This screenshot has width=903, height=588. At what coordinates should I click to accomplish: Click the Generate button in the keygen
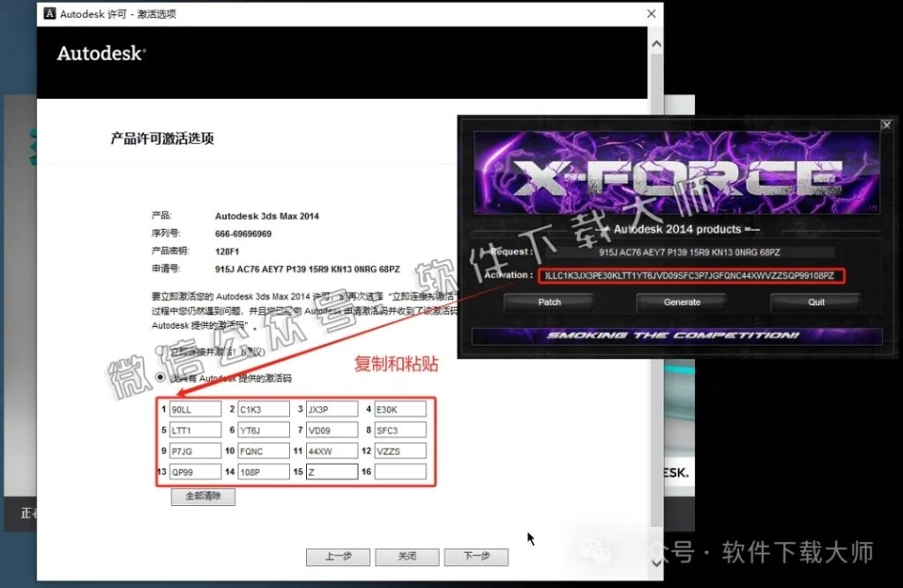681,301
